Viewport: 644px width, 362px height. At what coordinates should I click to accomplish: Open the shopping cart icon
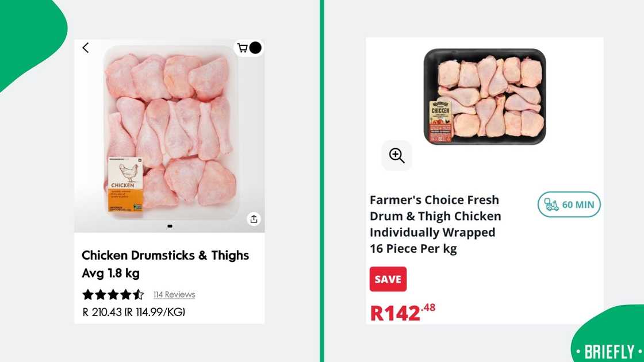[244, 48]
